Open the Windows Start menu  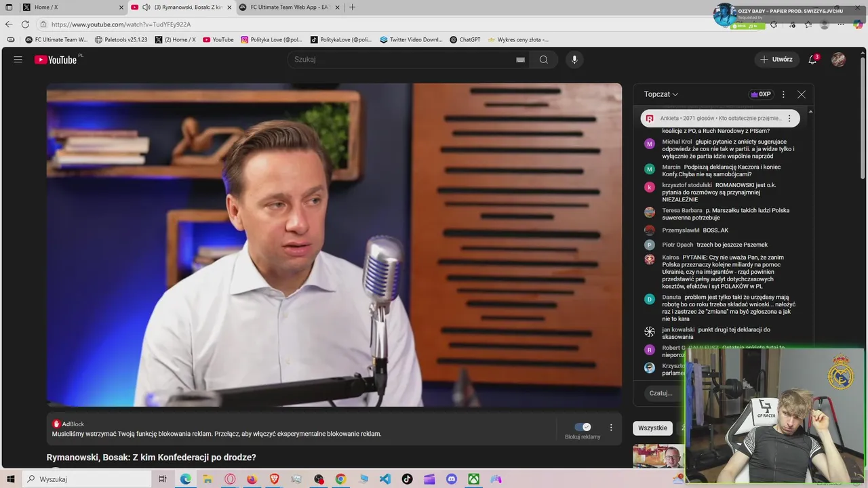(9, 479)
